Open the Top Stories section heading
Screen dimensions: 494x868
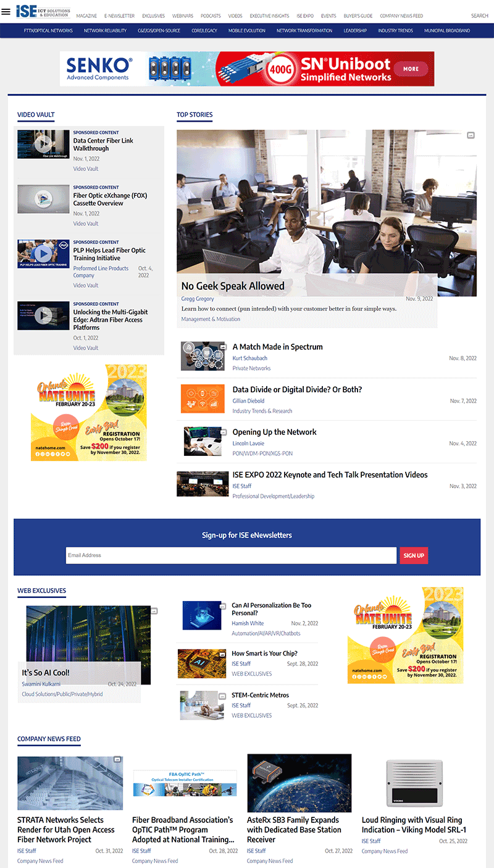coord(195,115)
